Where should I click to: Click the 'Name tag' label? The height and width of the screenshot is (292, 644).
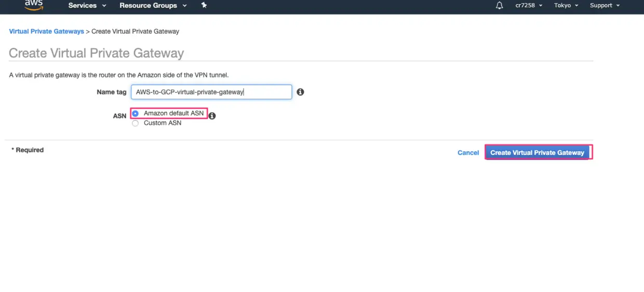pos(112,92)
